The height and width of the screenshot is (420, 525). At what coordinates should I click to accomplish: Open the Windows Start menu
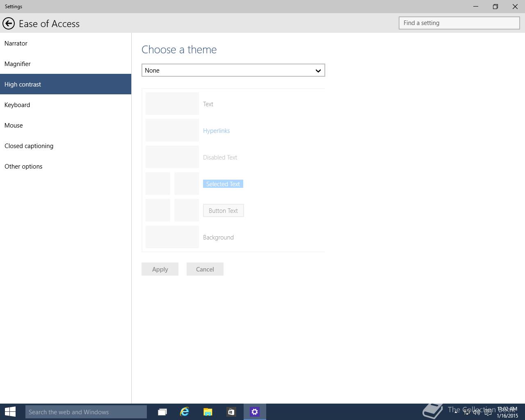(10, 412)
